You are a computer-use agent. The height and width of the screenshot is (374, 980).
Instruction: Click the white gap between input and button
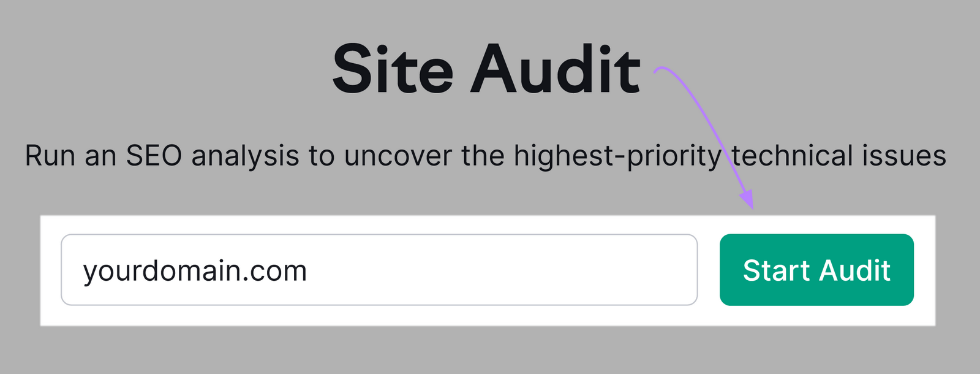coord(709,270)
